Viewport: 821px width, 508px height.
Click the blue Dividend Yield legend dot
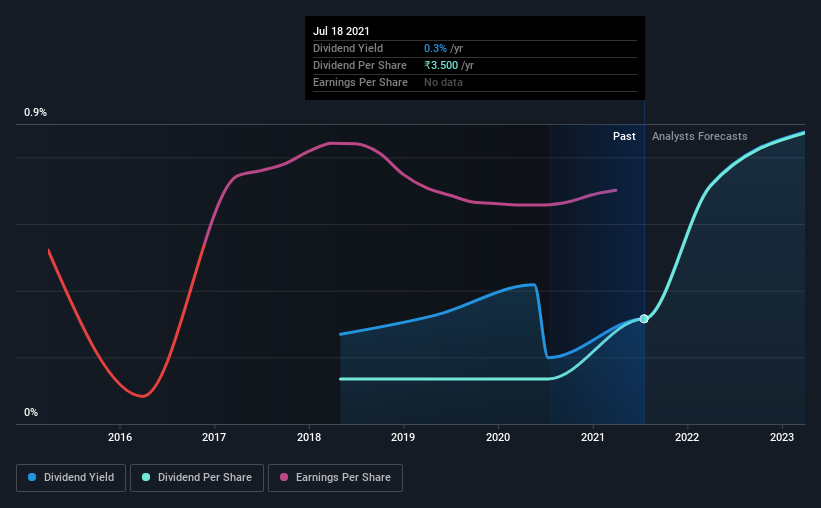coord(32,477)
